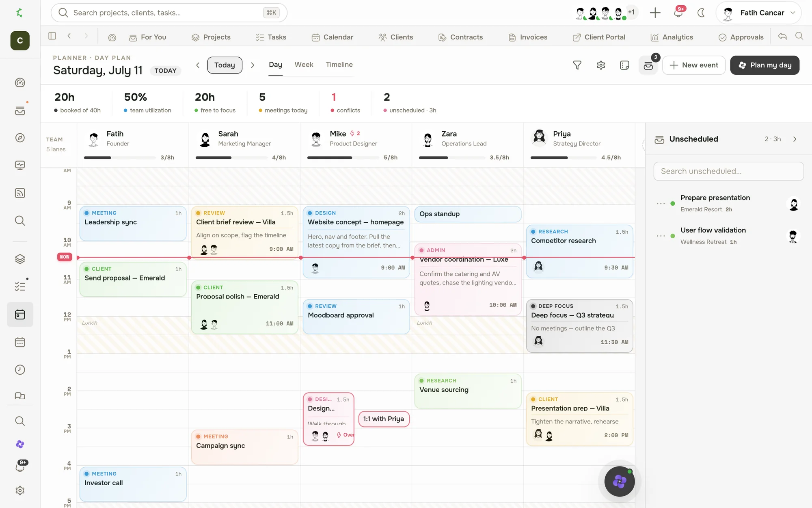812x508 pixels.
Task: Switch to Day view tab
Action: (275, 65)
